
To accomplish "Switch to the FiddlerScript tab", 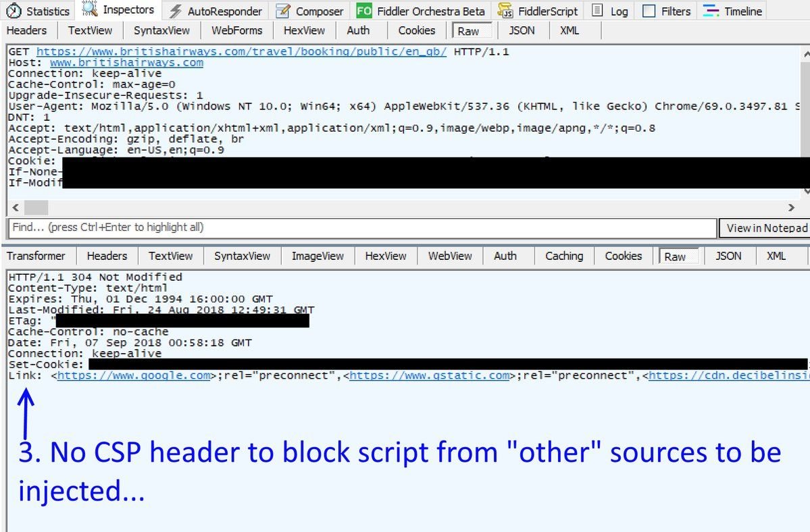I will pos(538,11).
